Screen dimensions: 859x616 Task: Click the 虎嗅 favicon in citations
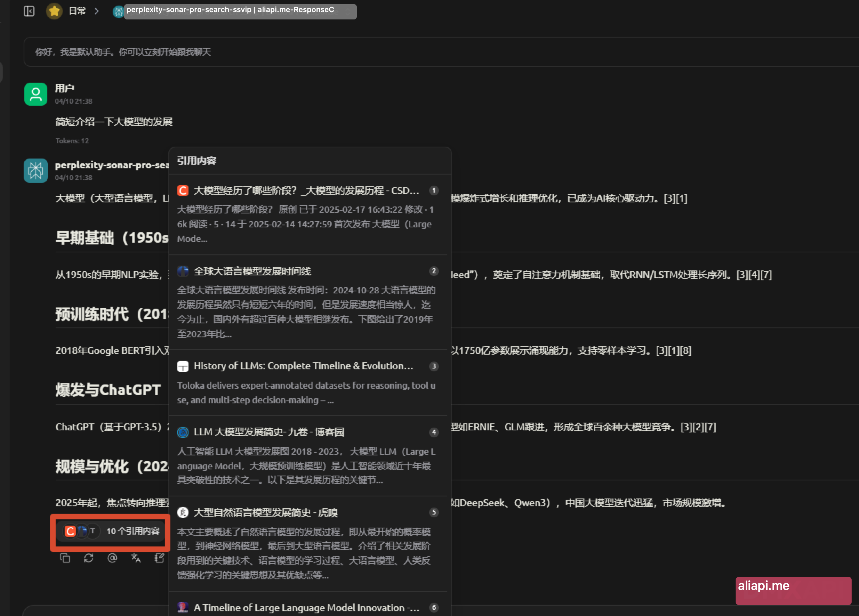point(183,512)
